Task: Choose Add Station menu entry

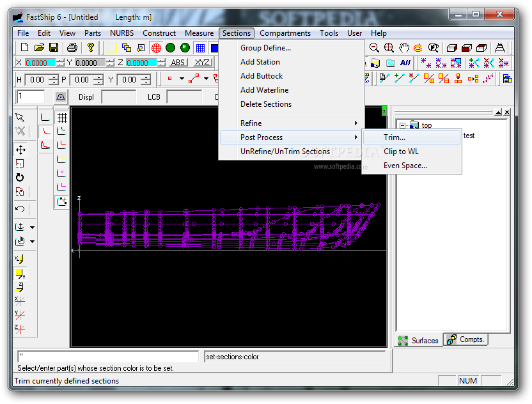Action: 291,62
